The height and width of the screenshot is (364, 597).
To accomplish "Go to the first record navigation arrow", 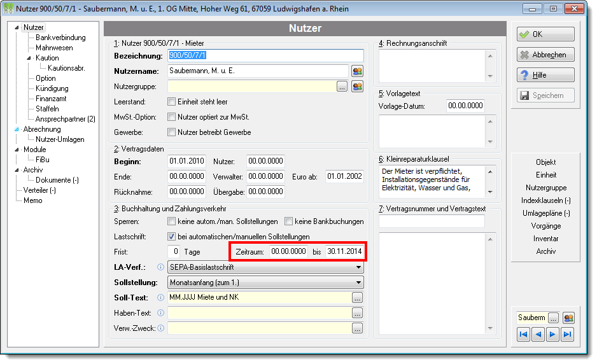I will click(524, 334).
